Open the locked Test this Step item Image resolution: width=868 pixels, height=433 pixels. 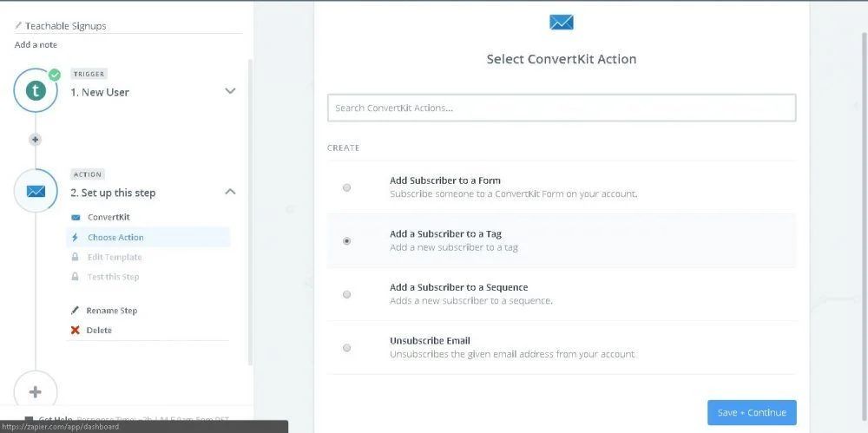(113, 278)
